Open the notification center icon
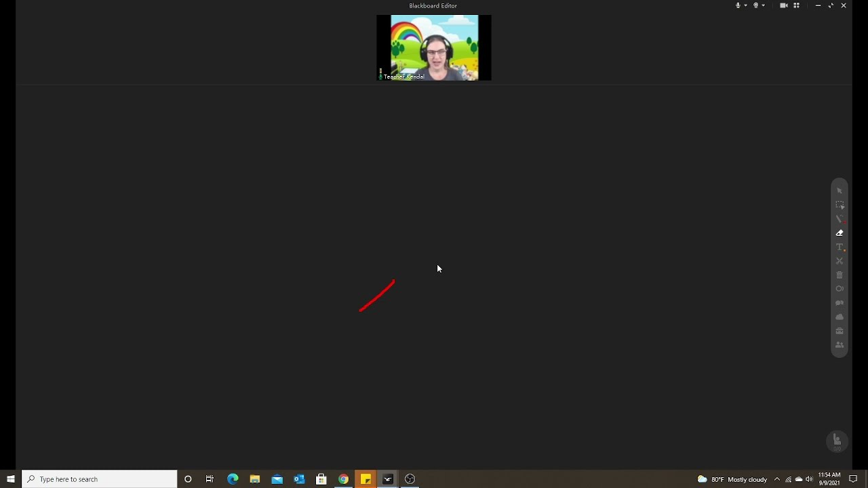Viewport: 868px width, 488px height. point(854,479)
